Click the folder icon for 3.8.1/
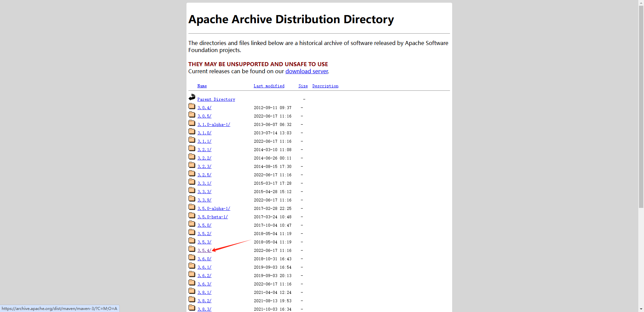This screenshot has height=312, width=644. pyautogui.click(x=192, y=291)
